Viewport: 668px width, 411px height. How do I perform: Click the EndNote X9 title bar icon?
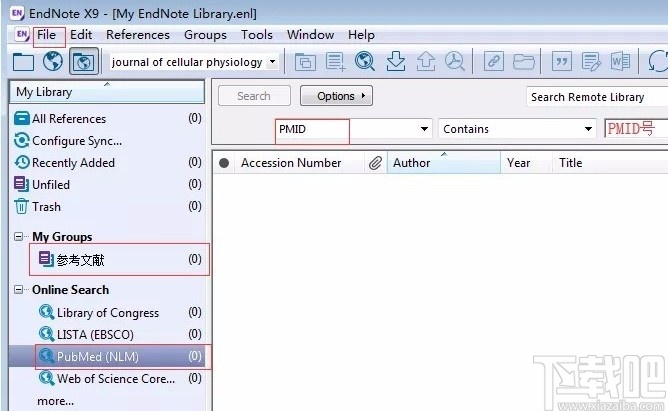click(17, 13)
